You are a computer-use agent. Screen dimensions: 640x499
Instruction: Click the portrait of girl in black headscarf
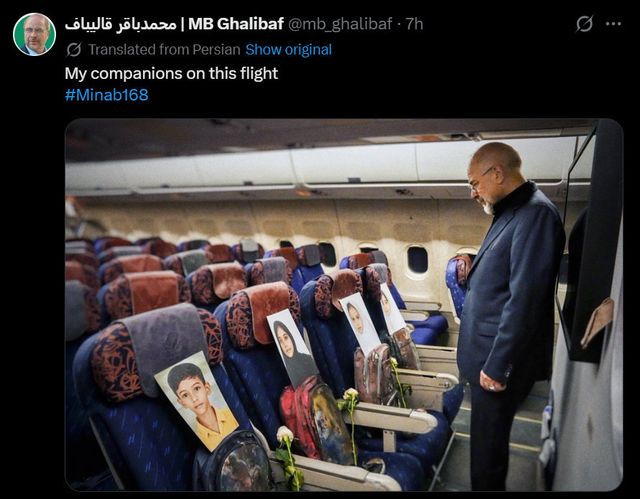tap(292, 347)
